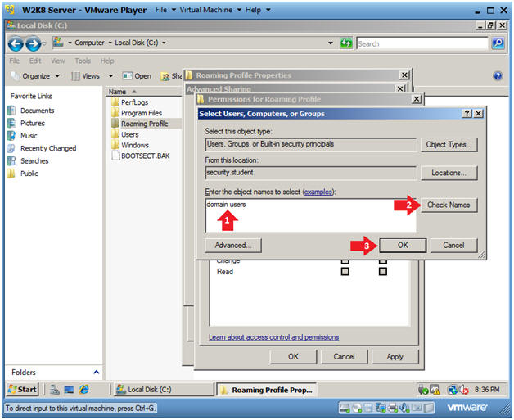
Task: Open the Explorer File menu
Action: tap(14, 61)
